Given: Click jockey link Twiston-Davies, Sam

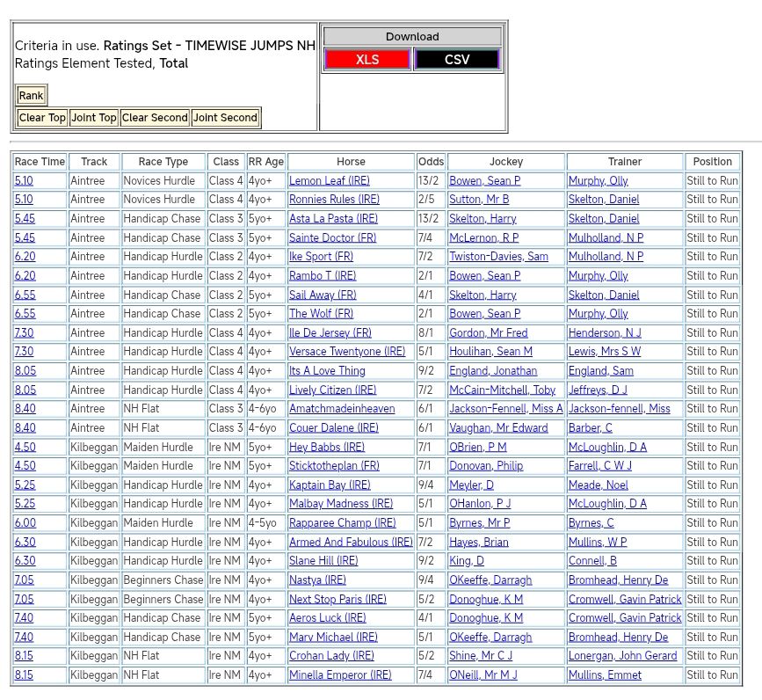Looking at the screenshot, I should pos(498,257).
